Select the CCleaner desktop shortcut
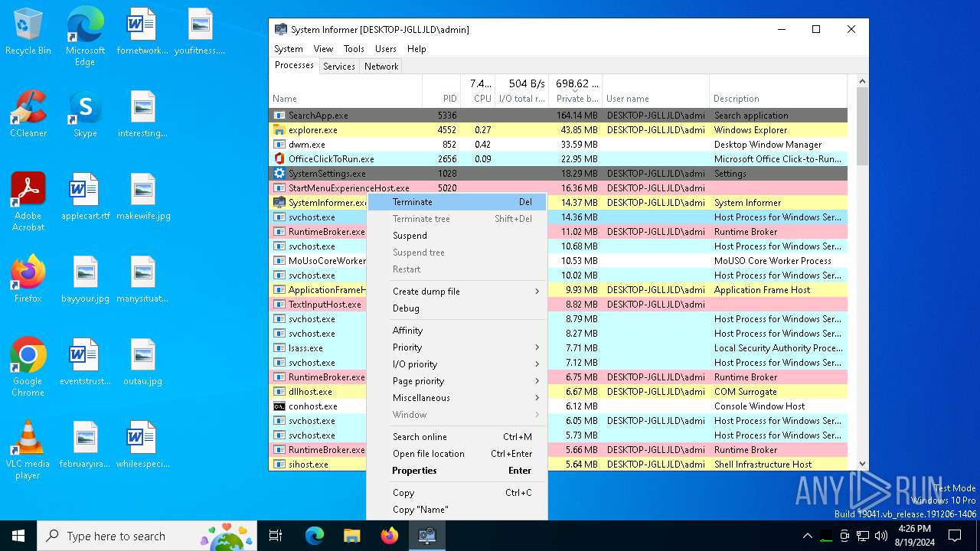Viewport: 980px width, 551px height. (x=28, y=114)
